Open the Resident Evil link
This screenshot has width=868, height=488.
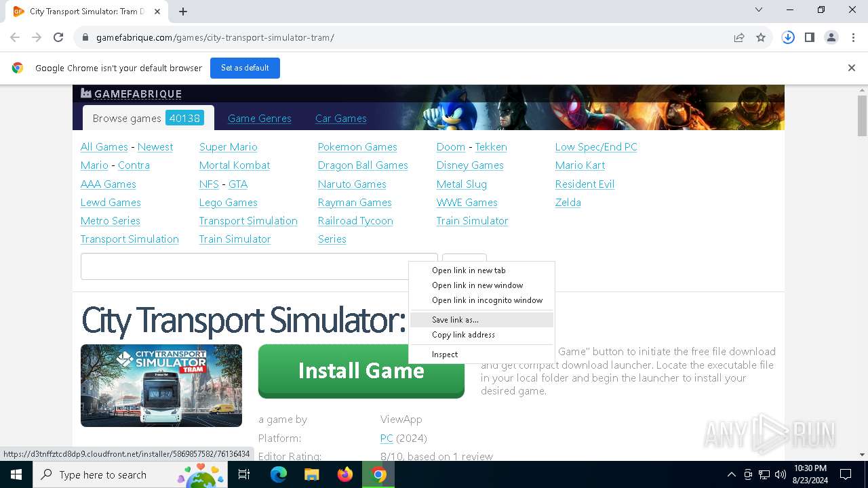coord(585,184)
